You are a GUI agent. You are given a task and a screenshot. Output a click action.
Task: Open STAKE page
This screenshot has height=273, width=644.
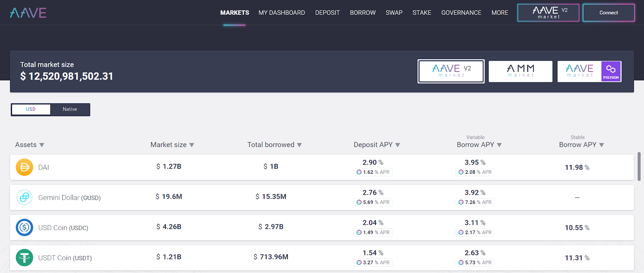(x=422, y=13)
